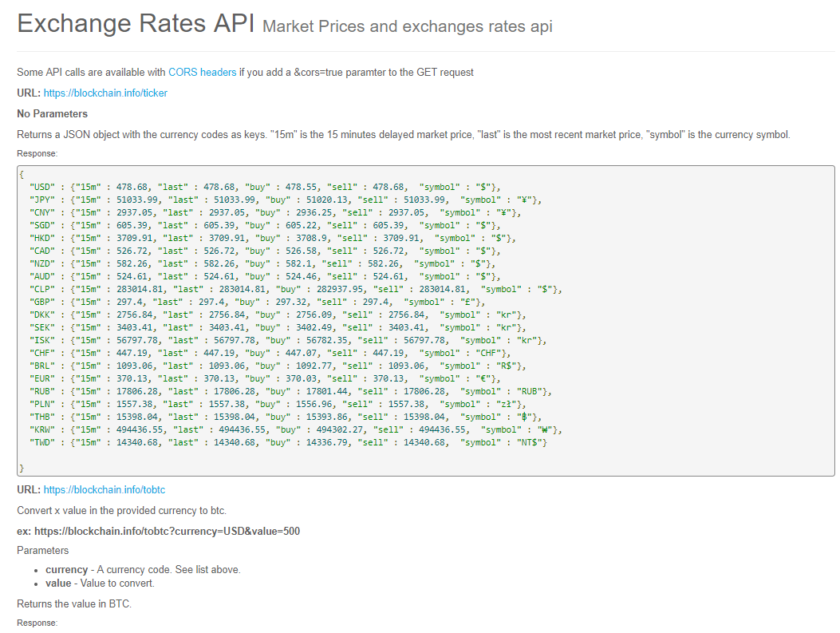Click the "Market Prices and exchanges rates api" subtitle
Viewport: 840px width, 633px height.
pyautogui.click(x=407, y=27)
